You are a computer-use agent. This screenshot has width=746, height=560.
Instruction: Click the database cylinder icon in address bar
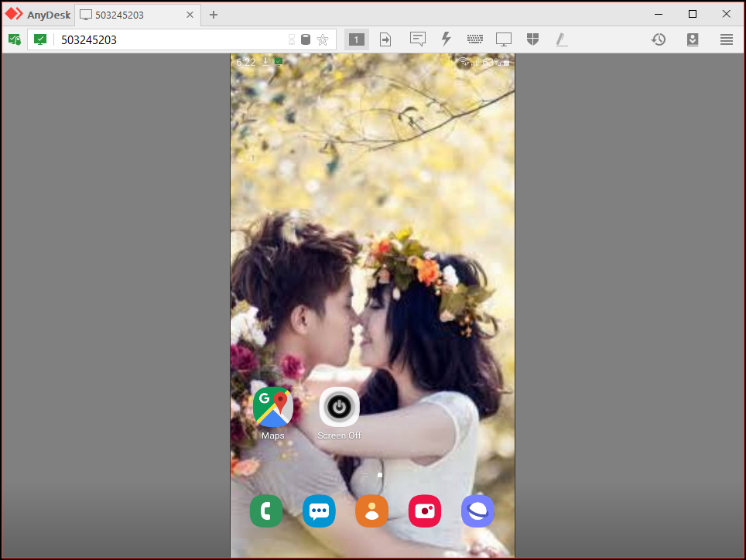pyautogui.click(x=306, y=39)
